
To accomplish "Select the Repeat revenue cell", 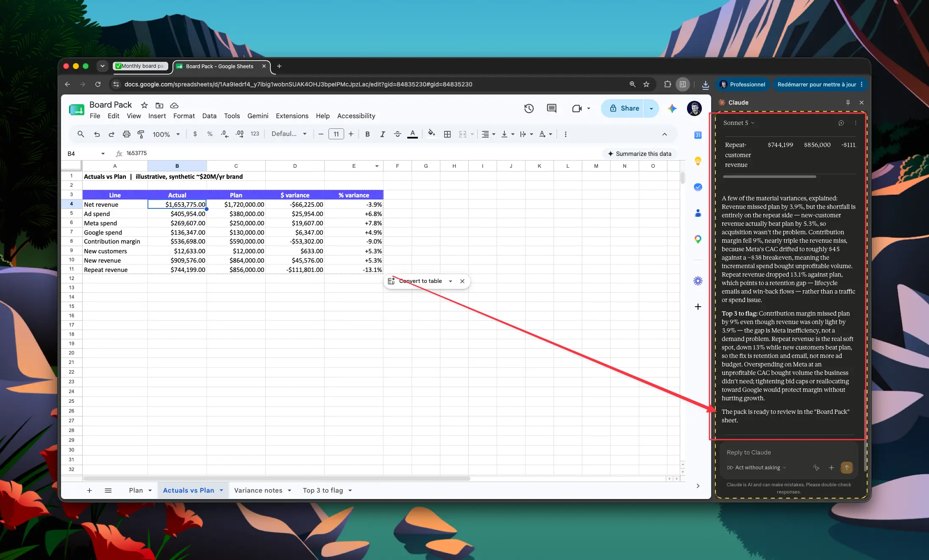I will click(x=115, y=269).
